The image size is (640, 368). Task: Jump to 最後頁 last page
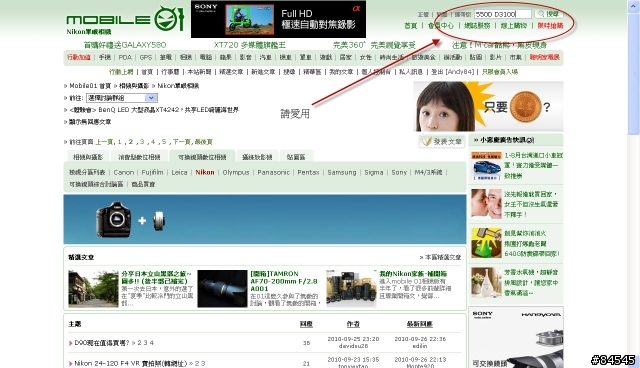pos(203,142)
